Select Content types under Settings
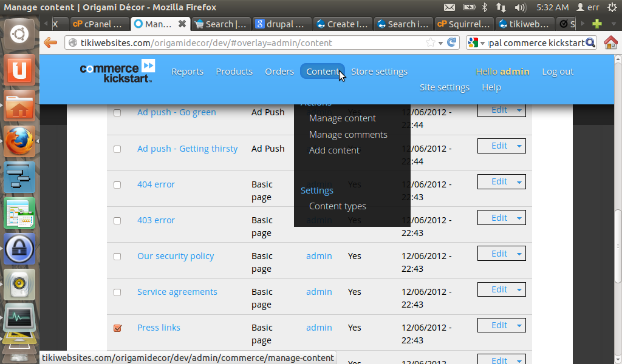The image size is (622, 364). (x=337, y=206)
